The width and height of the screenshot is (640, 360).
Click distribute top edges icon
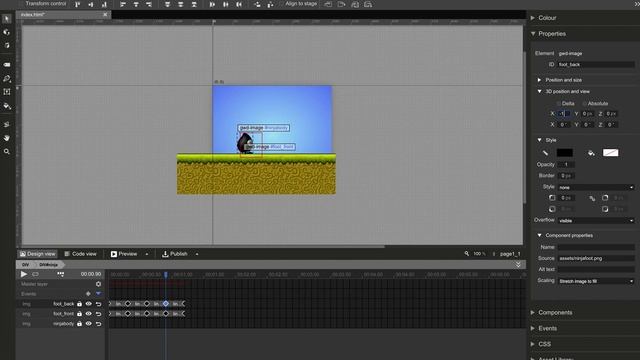[x=167, y=4]
